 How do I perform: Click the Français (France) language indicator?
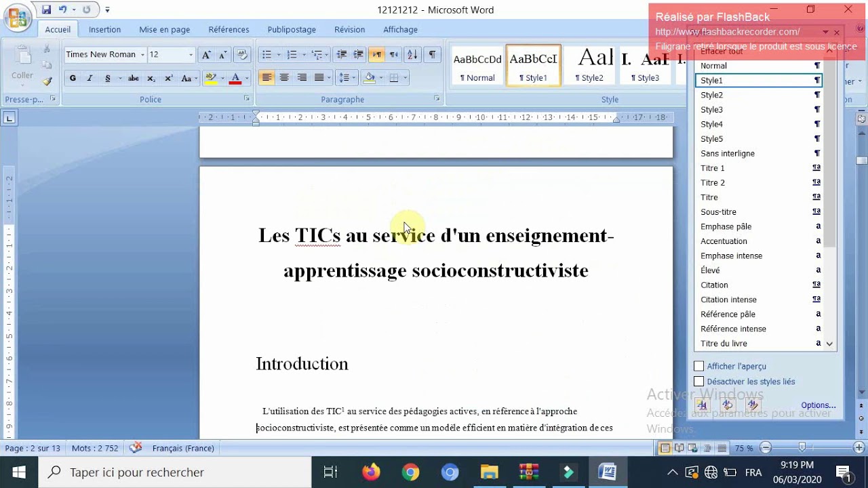(x=183, y=448)
